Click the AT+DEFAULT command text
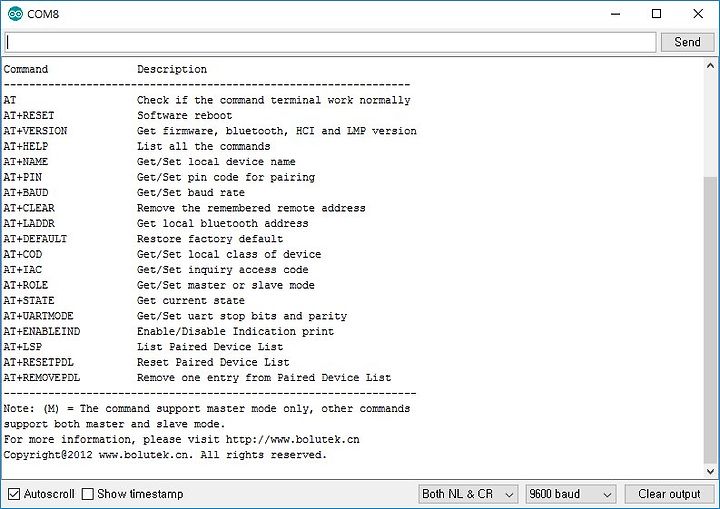The height and width of the screenshot is (509, 720). [35, 239]
